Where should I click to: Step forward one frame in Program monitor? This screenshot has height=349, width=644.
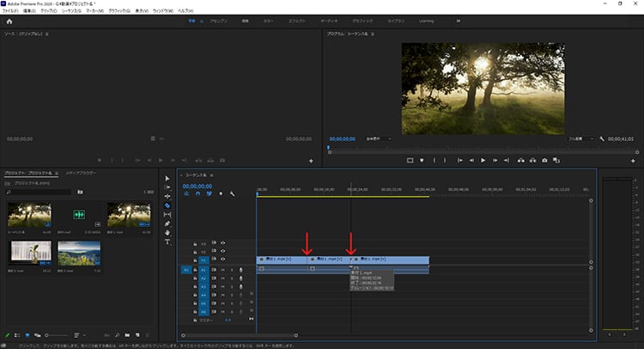pyautogui.click(x=495, y=161)
